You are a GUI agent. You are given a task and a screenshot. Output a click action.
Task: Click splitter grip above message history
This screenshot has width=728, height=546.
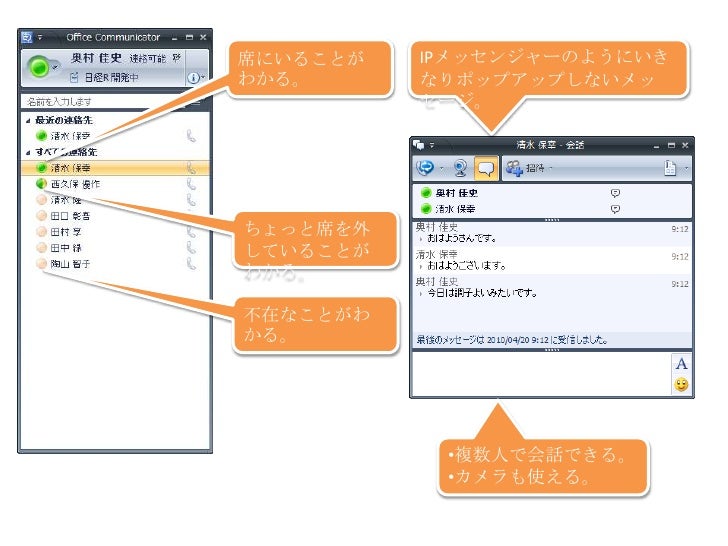552,220
